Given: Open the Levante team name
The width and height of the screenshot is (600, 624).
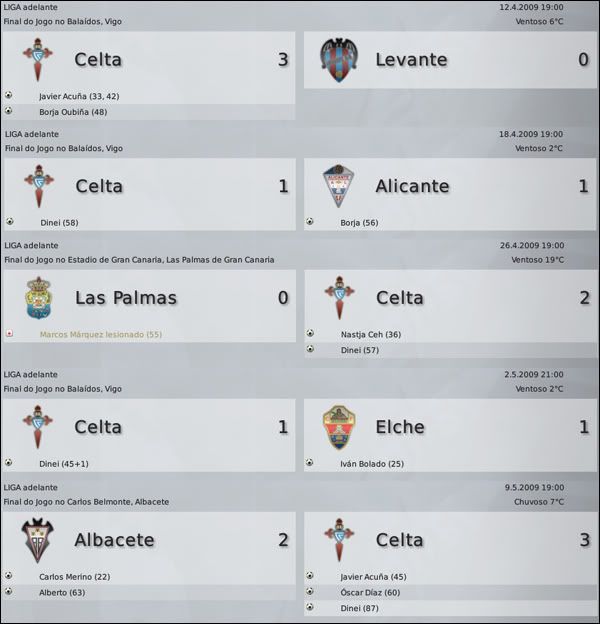Looking at the screenshot, I should 411,60.
